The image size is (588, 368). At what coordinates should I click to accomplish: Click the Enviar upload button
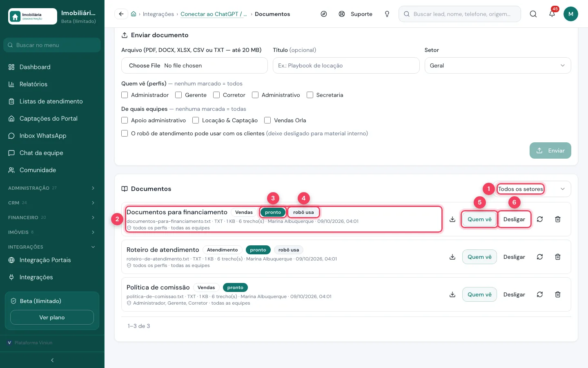click(x=550, y=150)
